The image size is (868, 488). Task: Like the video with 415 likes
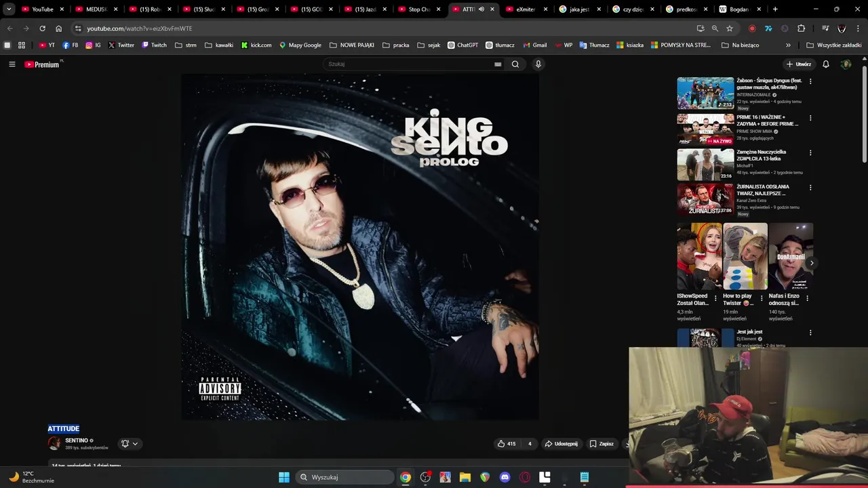coord(507,444)
